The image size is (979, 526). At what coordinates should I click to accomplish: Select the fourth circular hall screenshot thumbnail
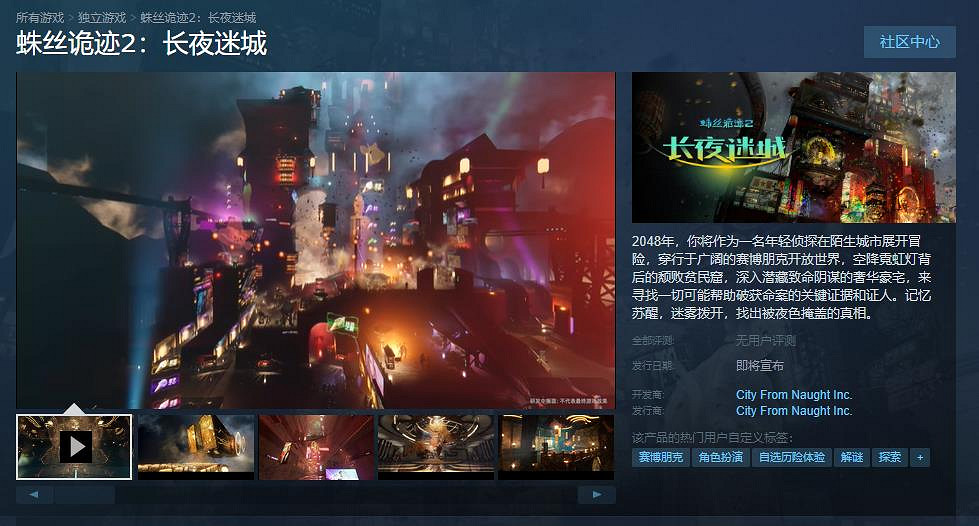point(436,447)
